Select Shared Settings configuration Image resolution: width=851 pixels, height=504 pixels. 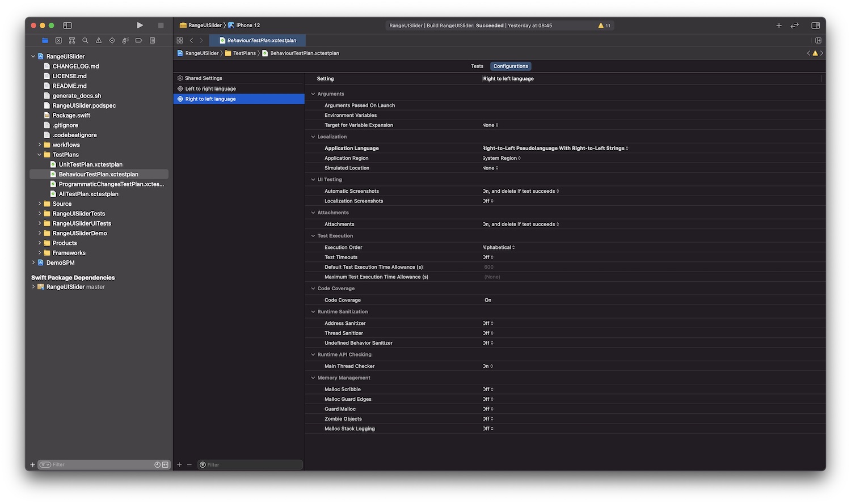coord(239,78)
